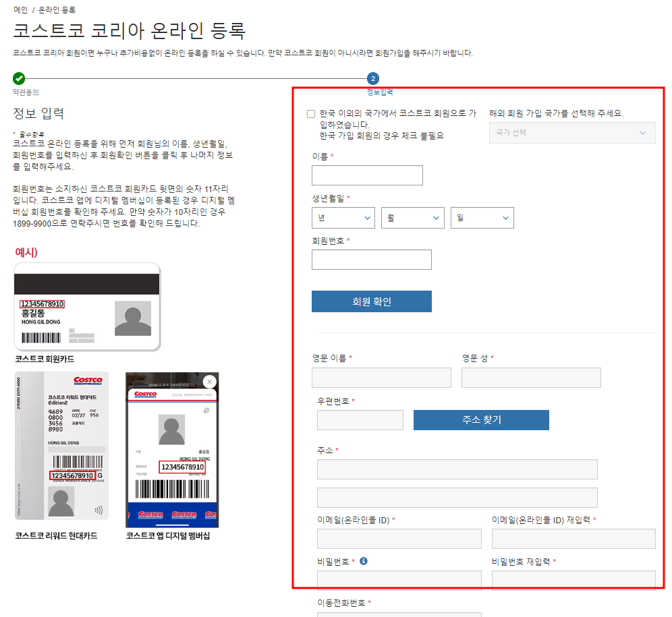This screenshot has height=617, width=672.
Task: Click the blue step 2 circle icon
Action: 373,78
